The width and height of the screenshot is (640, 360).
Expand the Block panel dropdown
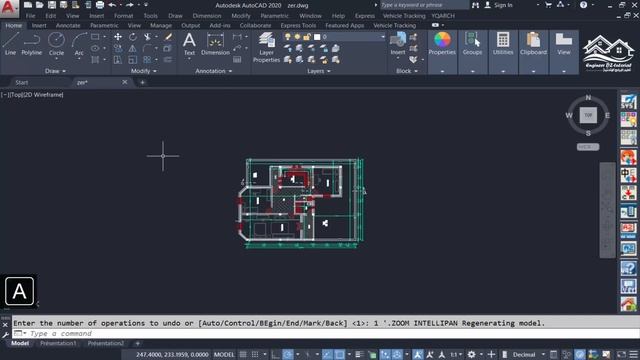(x=407, y=71)
